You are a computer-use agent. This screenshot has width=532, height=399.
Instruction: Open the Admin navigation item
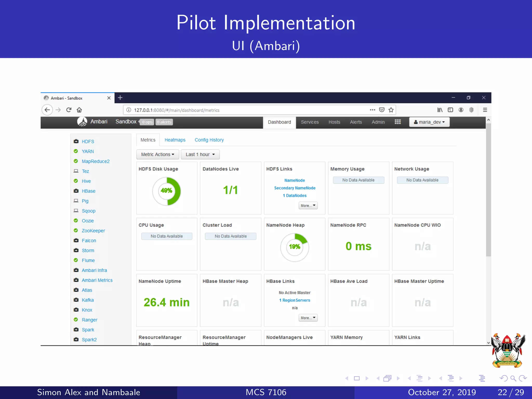click(378, 122)
